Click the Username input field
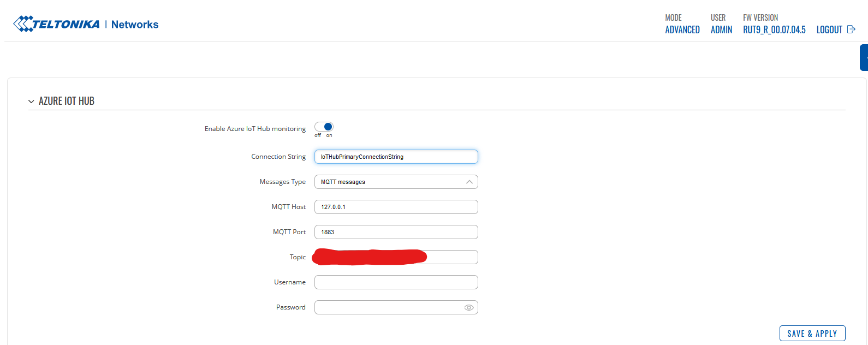 click(x=396, y=282)
